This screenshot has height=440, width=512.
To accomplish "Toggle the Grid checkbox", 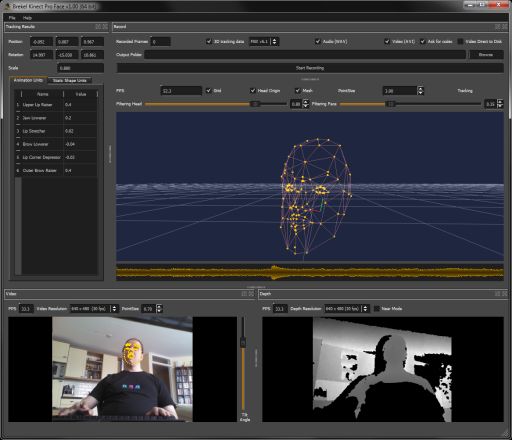I will (208, 90).
